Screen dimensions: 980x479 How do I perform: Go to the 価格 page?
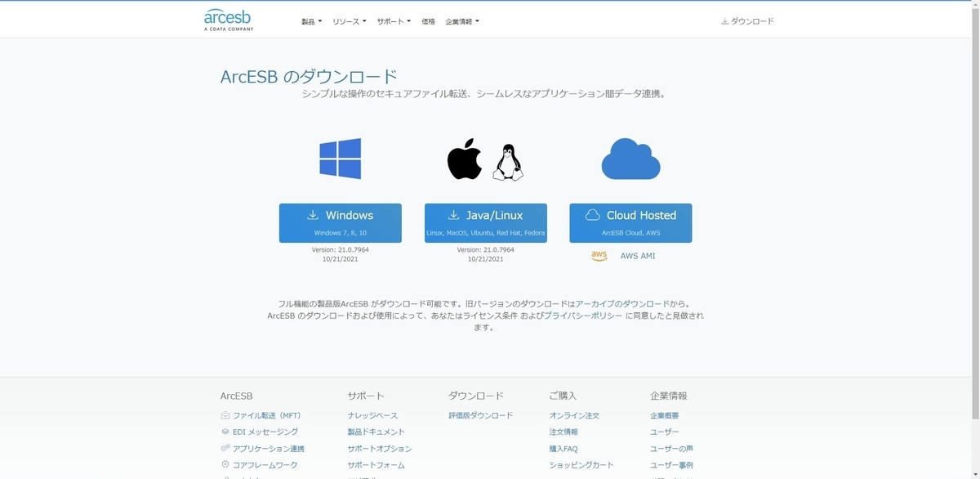pos(428,21)
